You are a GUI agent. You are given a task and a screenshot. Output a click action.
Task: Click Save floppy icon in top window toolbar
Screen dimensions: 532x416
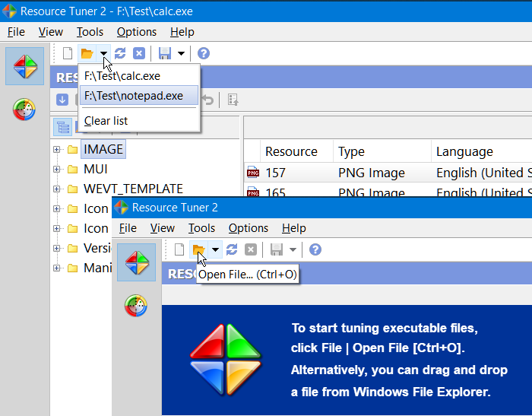click(165, 53)
